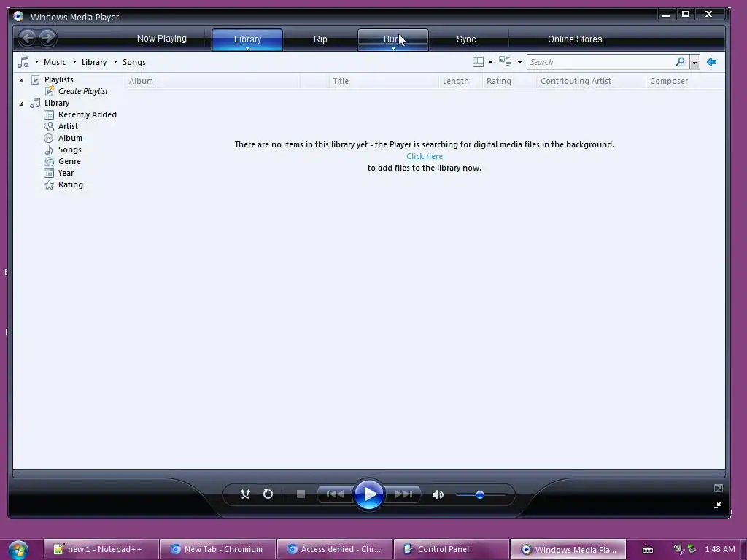747x560 pixels.
Task: Open the search options dropdown arrow
Action: (694, 63)
